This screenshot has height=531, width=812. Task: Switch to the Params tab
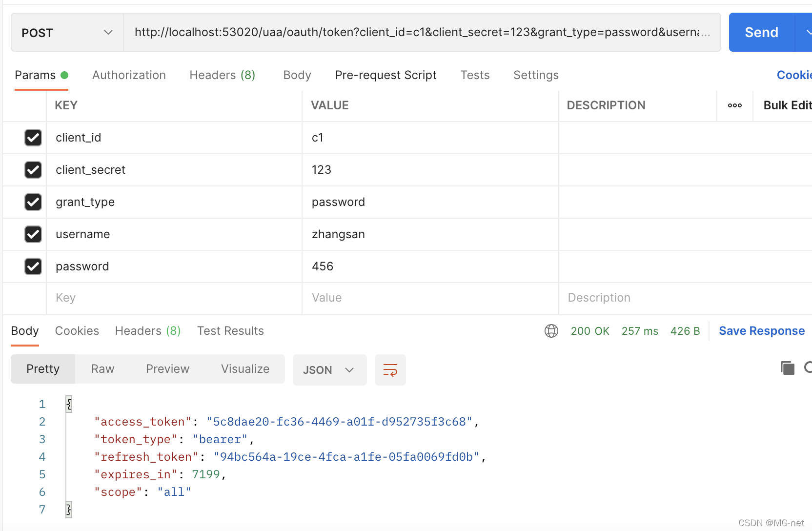pyautogui.click(x=41, y=75)
